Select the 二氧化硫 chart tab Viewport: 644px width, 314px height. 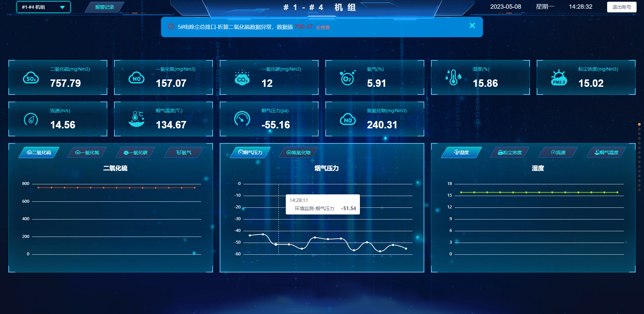[39, 152]
